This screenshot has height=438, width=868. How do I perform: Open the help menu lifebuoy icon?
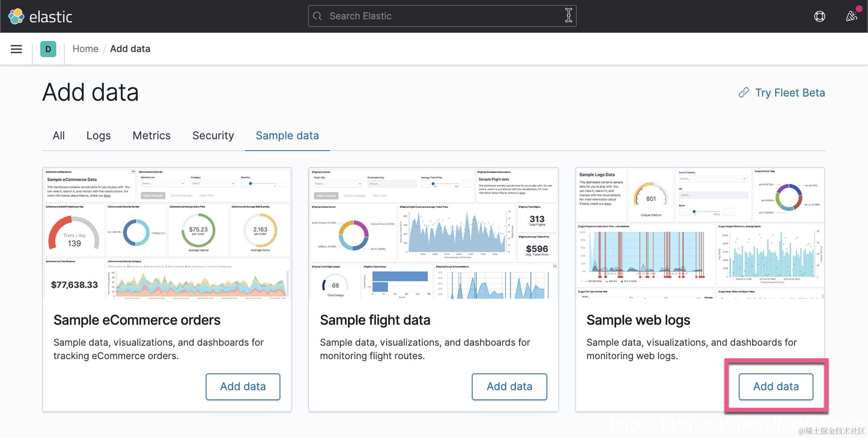pyautogui.click(x=819, y=16)
